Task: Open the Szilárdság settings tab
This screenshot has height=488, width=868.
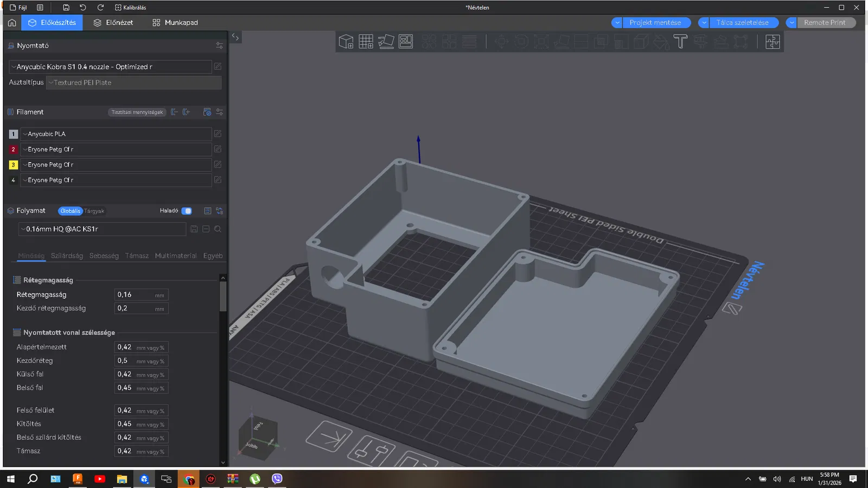Action: 67,256
